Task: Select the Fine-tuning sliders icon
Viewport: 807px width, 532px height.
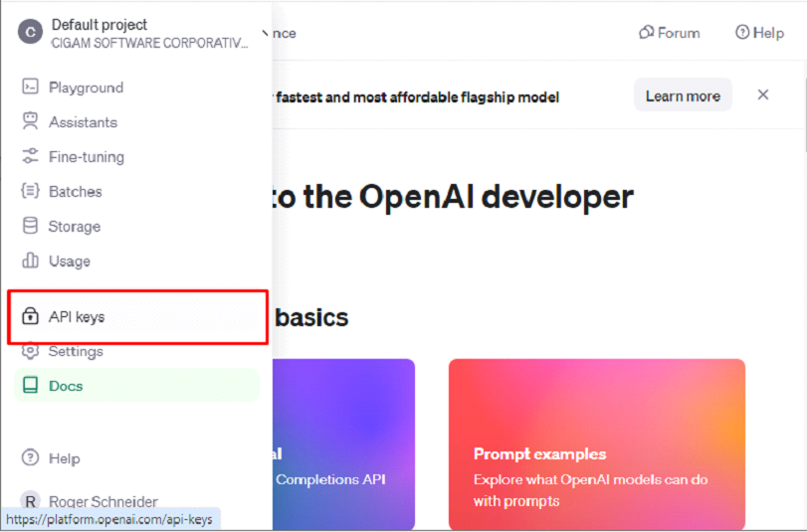Action: (x=31, y=156)
